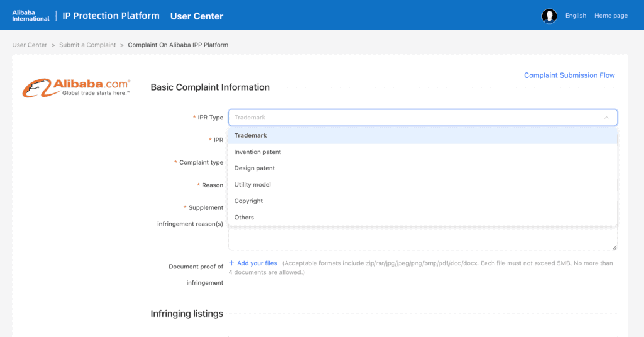Click the plus icon beside Add your files
644x337 pixels.
point(231,263)
